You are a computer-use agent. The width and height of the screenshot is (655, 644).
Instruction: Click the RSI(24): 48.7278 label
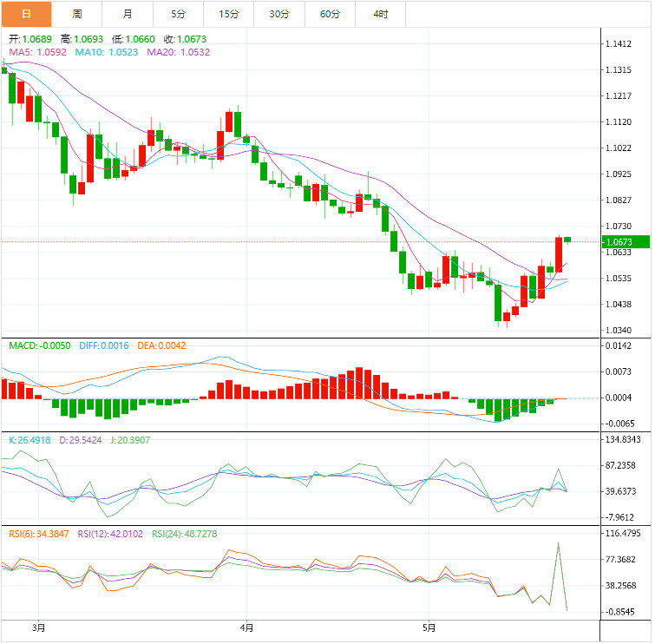coord(184,534)
